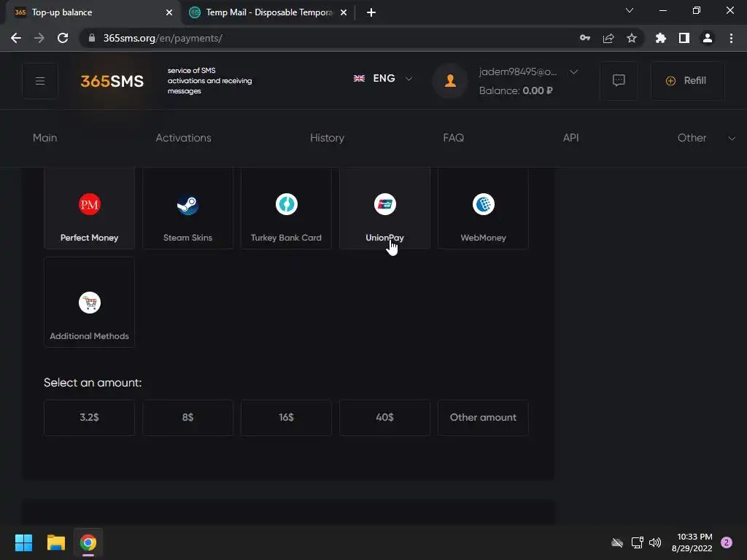Open a new browser tab

click(371, 12)
